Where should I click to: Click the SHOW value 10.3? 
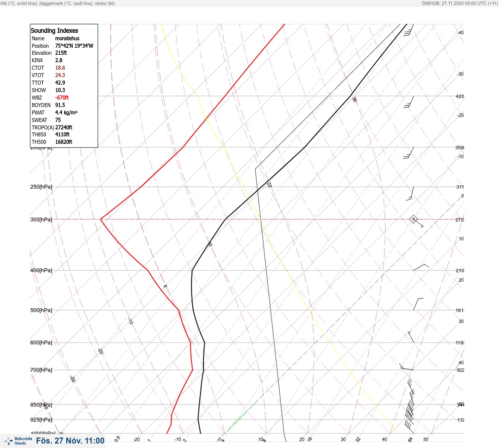(x=60, y=90)
